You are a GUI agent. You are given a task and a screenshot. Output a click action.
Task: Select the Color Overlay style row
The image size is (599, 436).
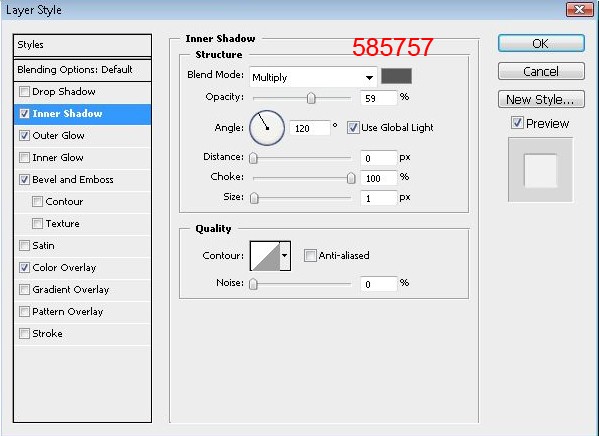[82, 267]
